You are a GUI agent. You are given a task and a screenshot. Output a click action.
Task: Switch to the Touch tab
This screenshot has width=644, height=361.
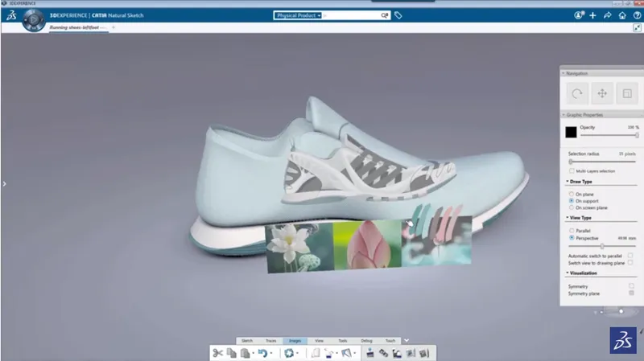click(390, 340)
